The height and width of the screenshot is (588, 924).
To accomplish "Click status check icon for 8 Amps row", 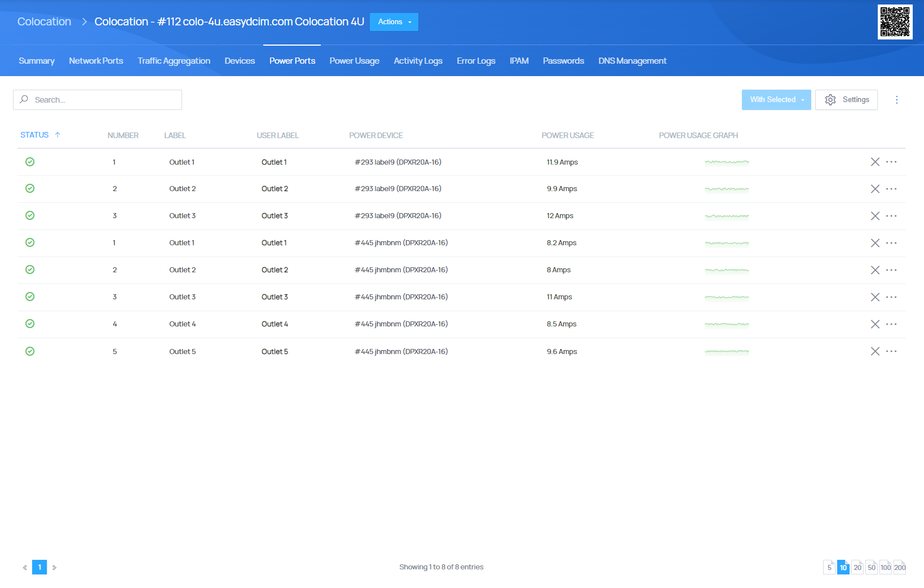I will click(30, 269).
